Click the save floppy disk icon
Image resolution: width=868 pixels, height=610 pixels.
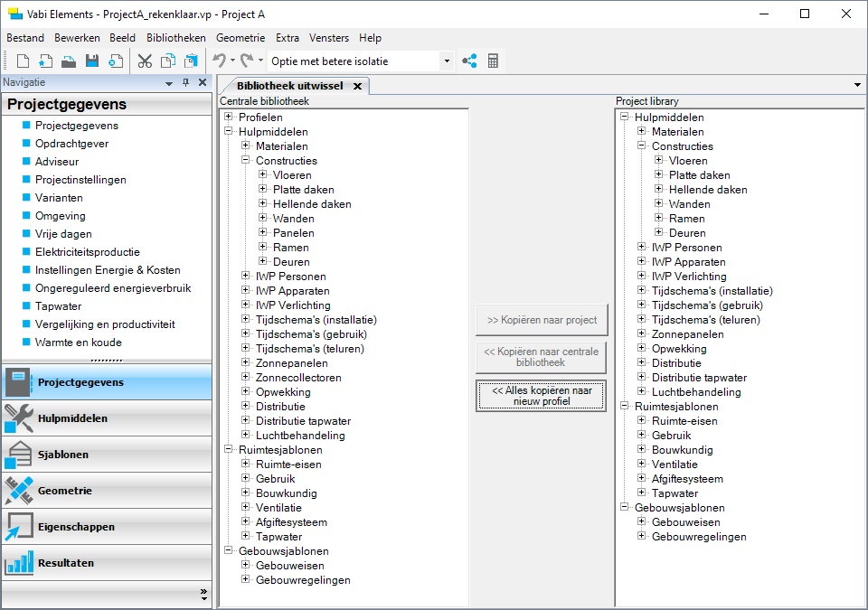(92, 61)
